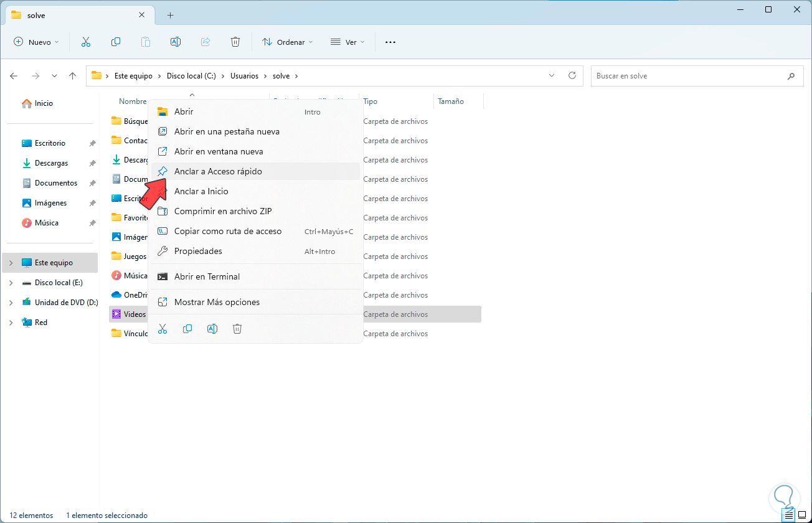The height and width of the screenshot is (523, 812).
Task: Navigate to Usuarios breadcrumb
Action: pos(244,76)
